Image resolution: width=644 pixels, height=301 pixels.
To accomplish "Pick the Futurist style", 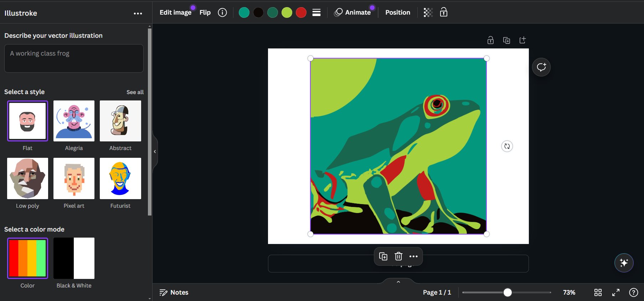I will (x=120, y=178).
